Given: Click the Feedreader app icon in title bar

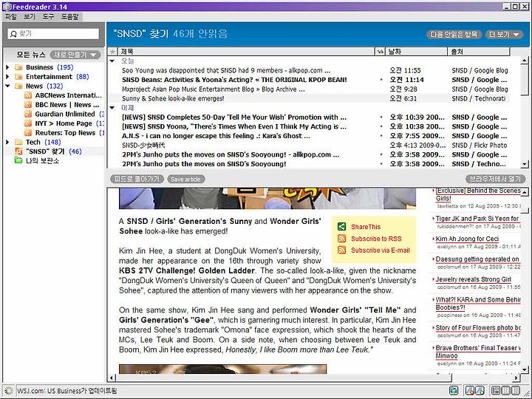Looking at the screenshot, I should click(7, 7).
